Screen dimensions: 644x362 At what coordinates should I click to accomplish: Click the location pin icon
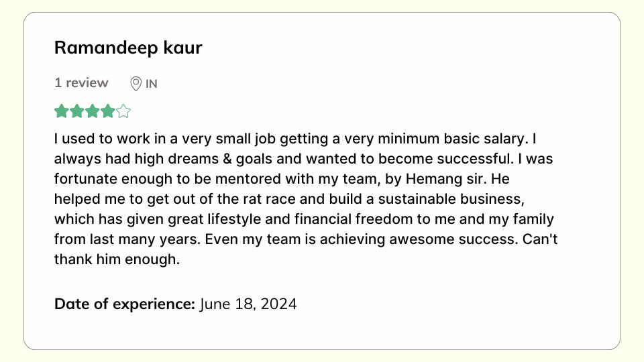[136, 84]
